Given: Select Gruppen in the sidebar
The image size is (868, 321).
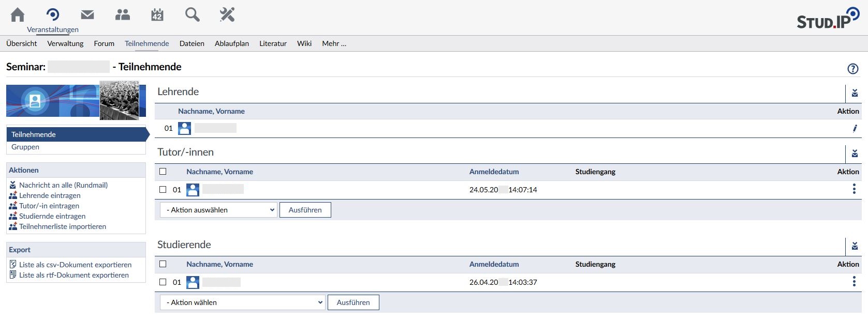Looking at the screenshot, I should tap(25, 147).
